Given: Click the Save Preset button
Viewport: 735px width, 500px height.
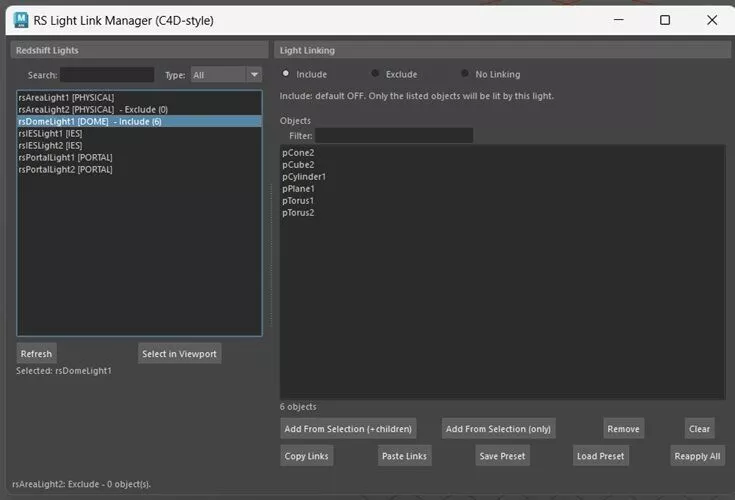Looking at the screenshot, I should (502, 456).
